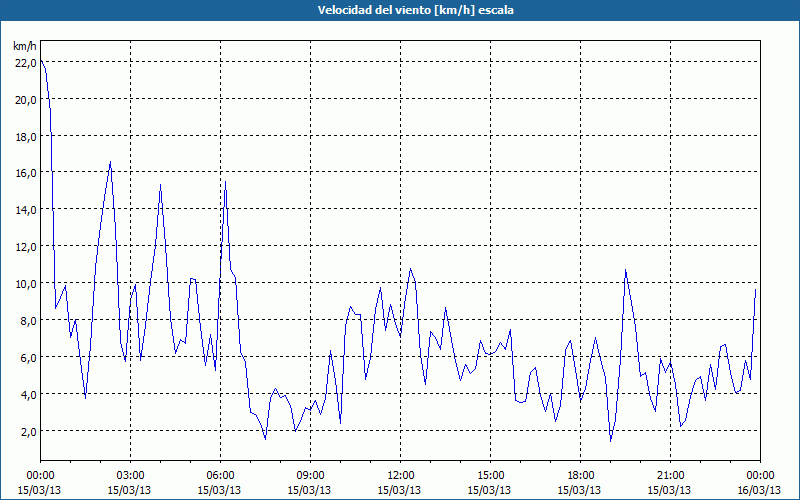Click the 14,0 y-axis value
Screen dimensions: 800x500
click(x=26, y=210)
